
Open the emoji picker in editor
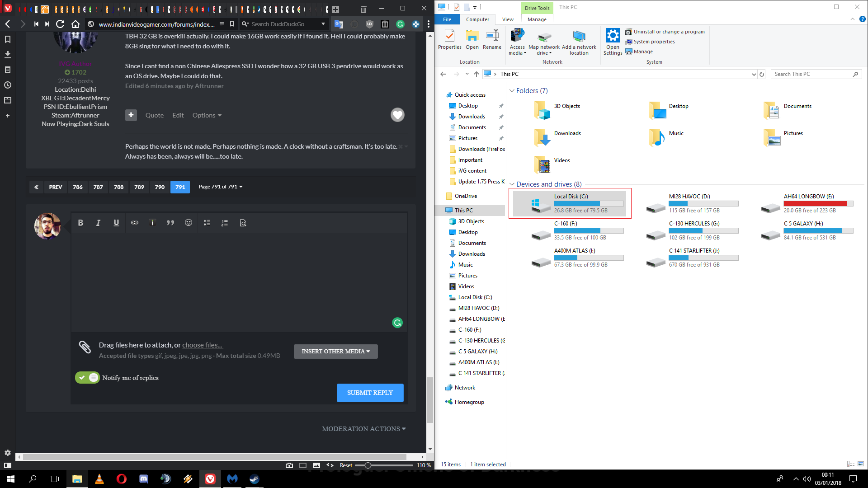tap(189, 223)
